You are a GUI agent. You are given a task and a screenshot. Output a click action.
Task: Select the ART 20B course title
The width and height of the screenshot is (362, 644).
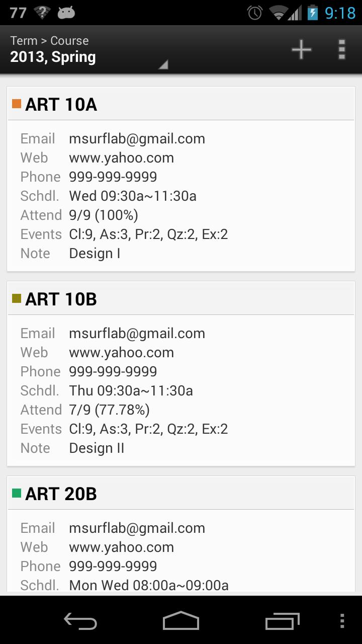click(x=61, y=494)
